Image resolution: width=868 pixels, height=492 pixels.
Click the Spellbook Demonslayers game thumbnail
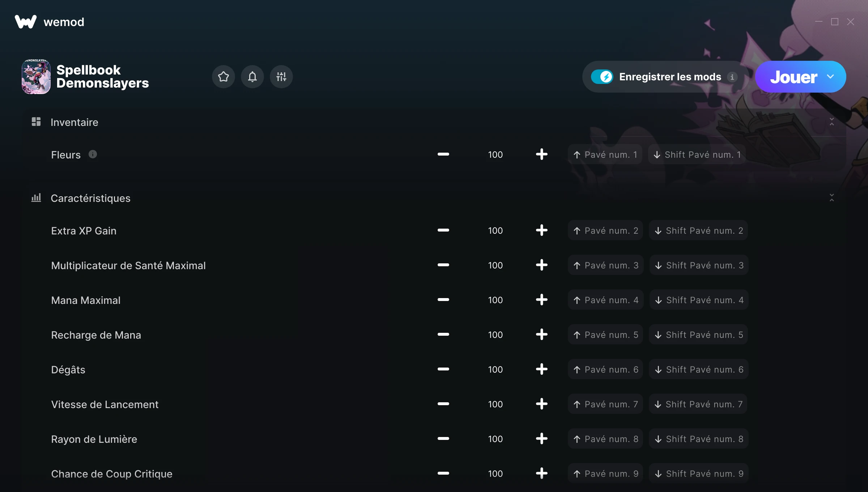(36, 77)
